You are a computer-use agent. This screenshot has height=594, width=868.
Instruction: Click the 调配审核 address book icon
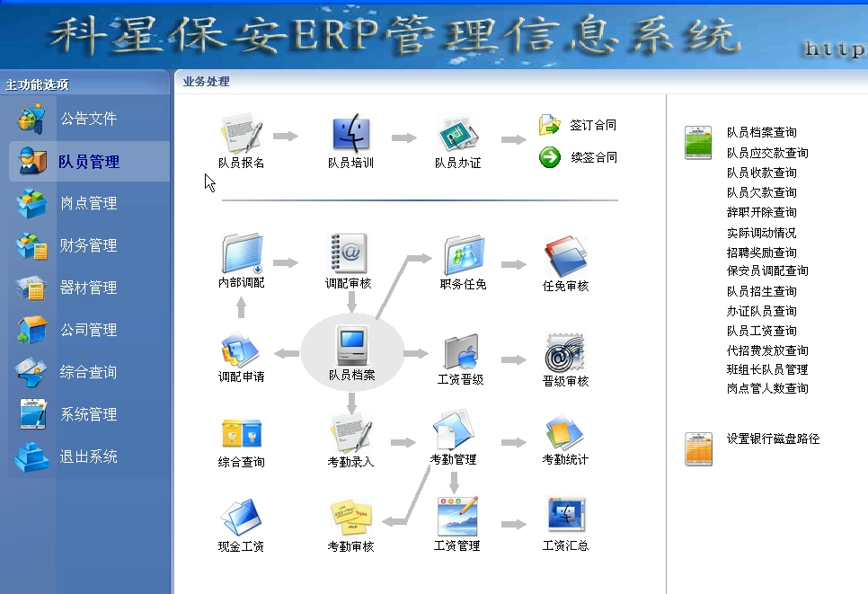(x=348, y=254)
